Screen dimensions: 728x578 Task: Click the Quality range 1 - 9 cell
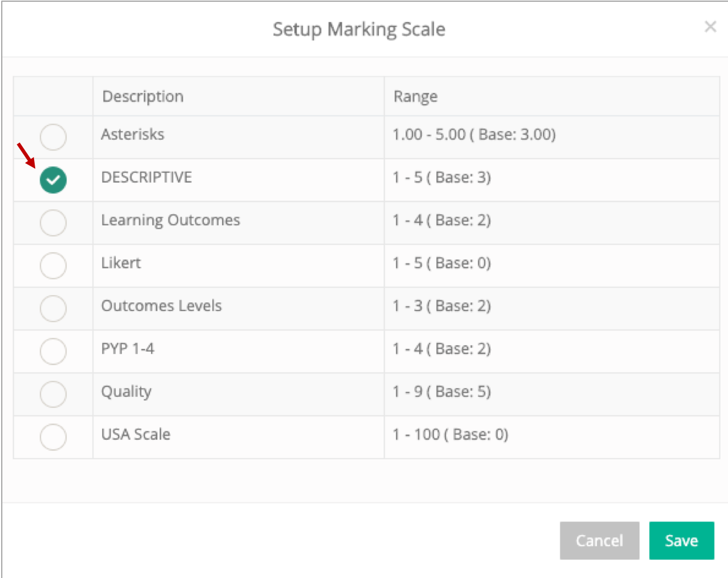coord(552,394)
